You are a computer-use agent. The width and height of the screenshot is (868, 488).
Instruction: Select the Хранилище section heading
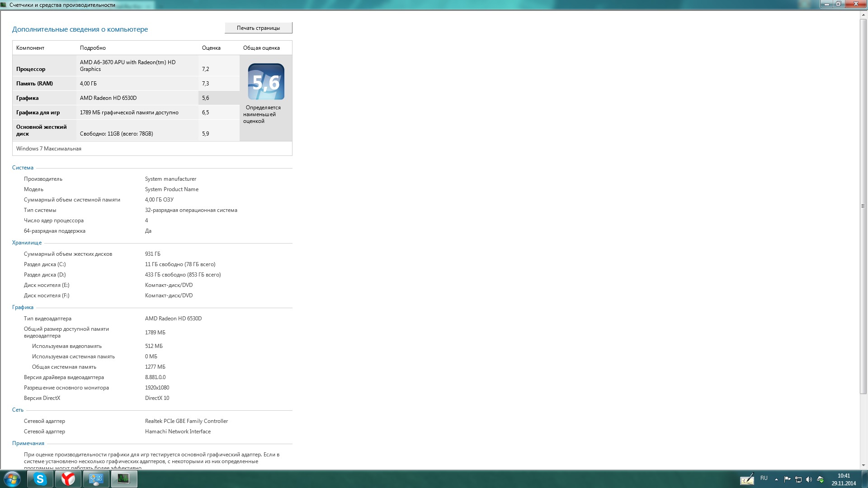[27, 243]
